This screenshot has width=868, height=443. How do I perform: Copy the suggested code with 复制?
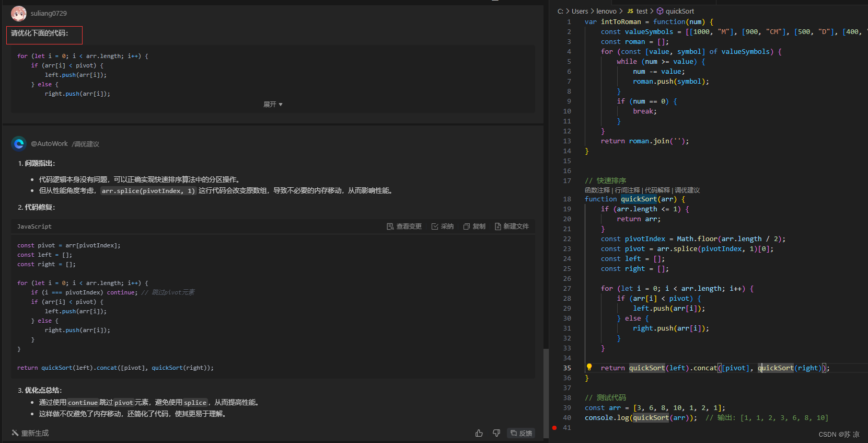(474, 226)
